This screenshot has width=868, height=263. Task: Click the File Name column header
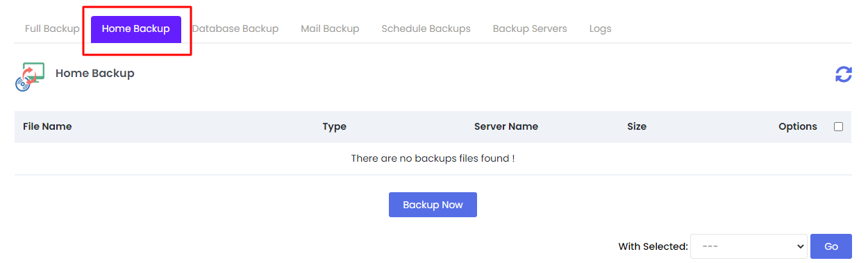pyautogui.click(x=47, y=126)
